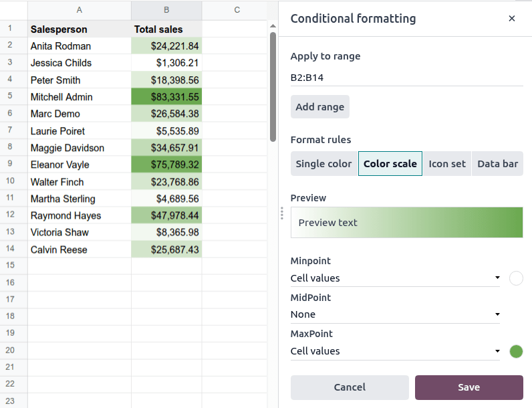532x408 pixels.
Task: Click the Minpoint white color swatch
Action: [516, 278]
